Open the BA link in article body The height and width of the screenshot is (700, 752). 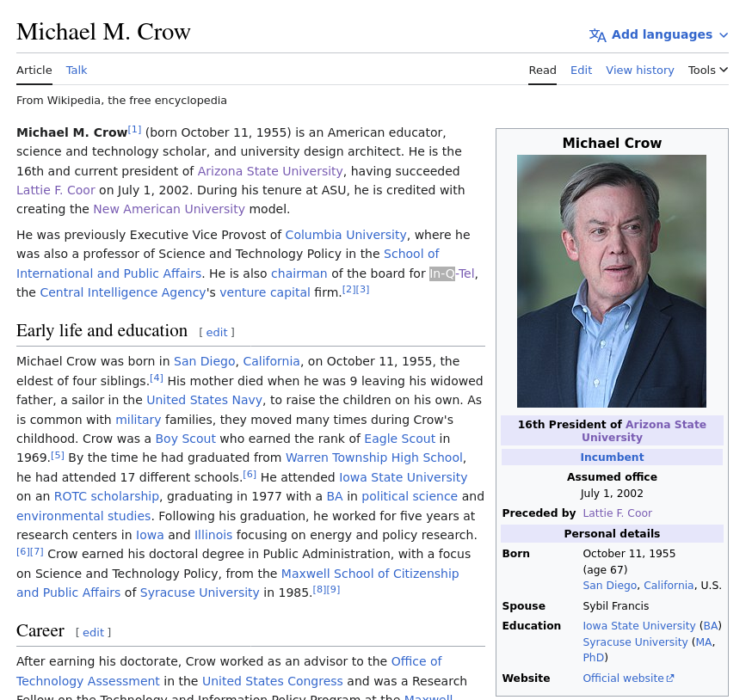pyautogui.click(x=335, y=496)
